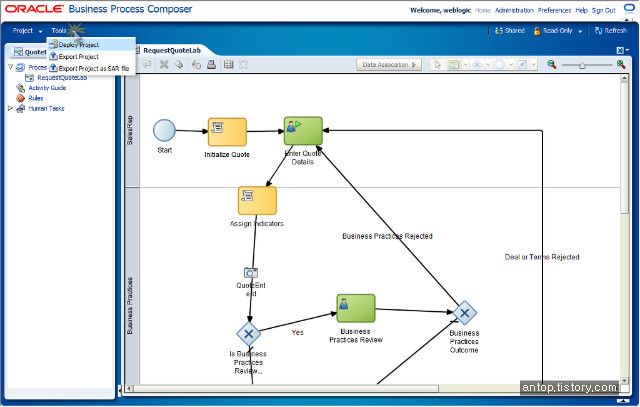Screen dimensions: 640x407
Task: Select Rules in the project tree
Action: coord(36,98)
